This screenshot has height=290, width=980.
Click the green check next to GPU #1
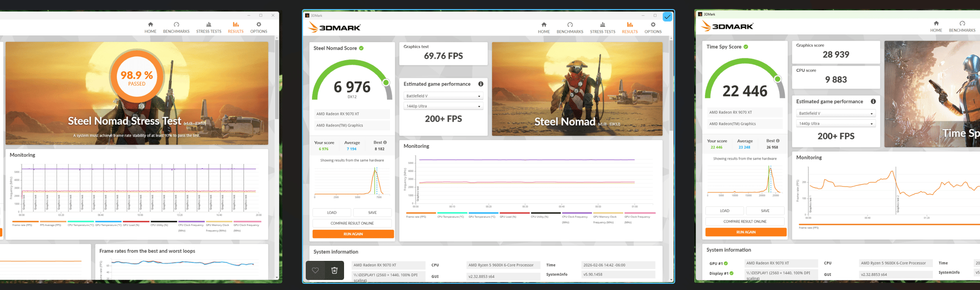726,263
